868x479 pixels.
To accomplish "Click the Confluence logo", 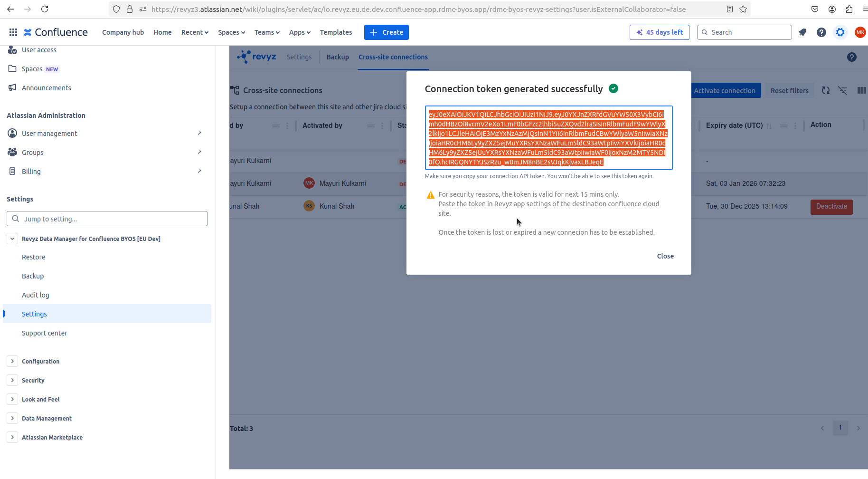I will pos(56,32).
